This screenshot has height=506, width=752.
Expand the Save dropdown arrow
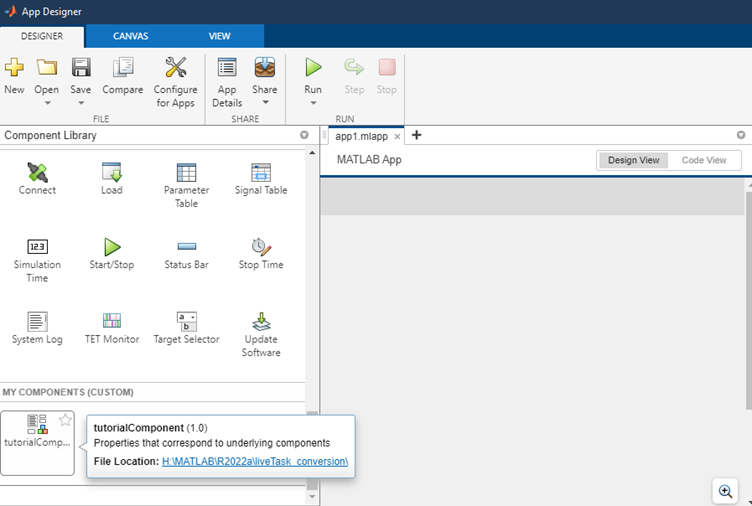[81, 103]
